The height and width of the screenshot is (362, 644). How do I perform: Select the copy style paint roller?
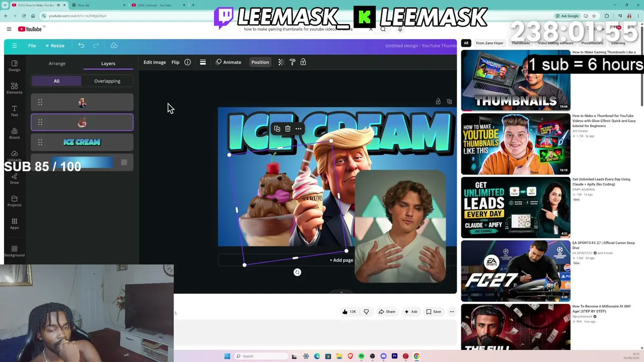click(292, 62)
